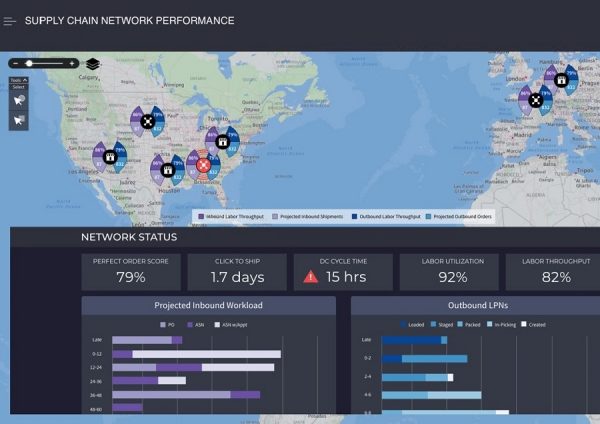This screenshot has width=600, height=424.
Task: Open the Labor Utilization 92% card
Action: click(453, 270)
